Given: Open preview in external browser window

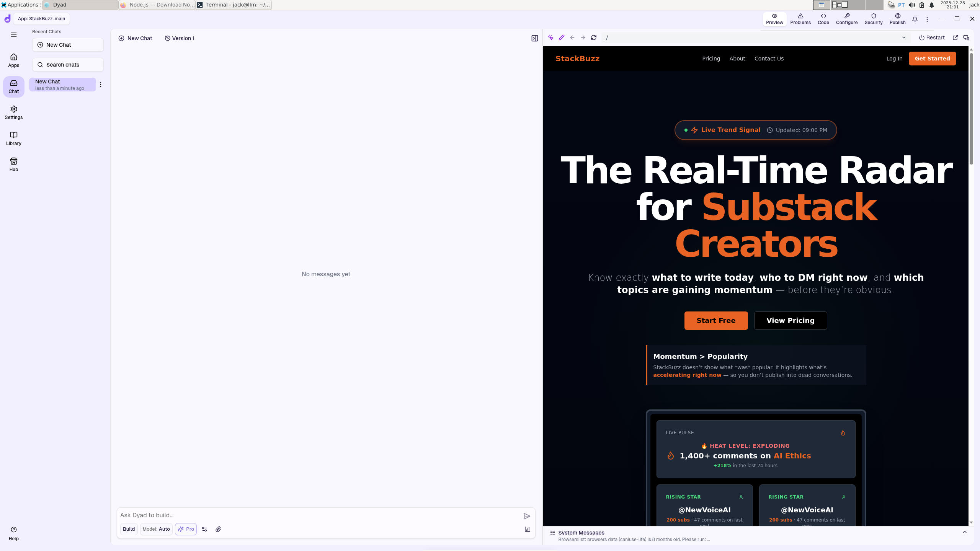Looking at the screenshot, I should click(955, 37).
